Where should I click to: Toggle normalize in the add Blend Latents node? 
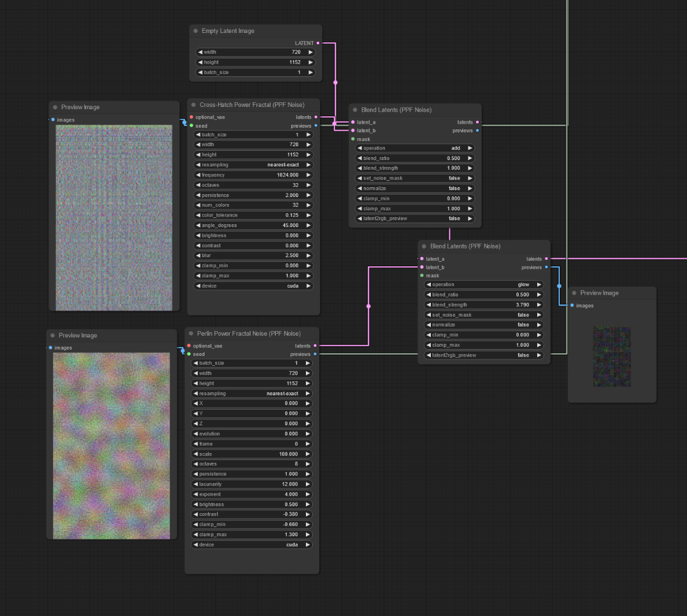click(415, 188)
